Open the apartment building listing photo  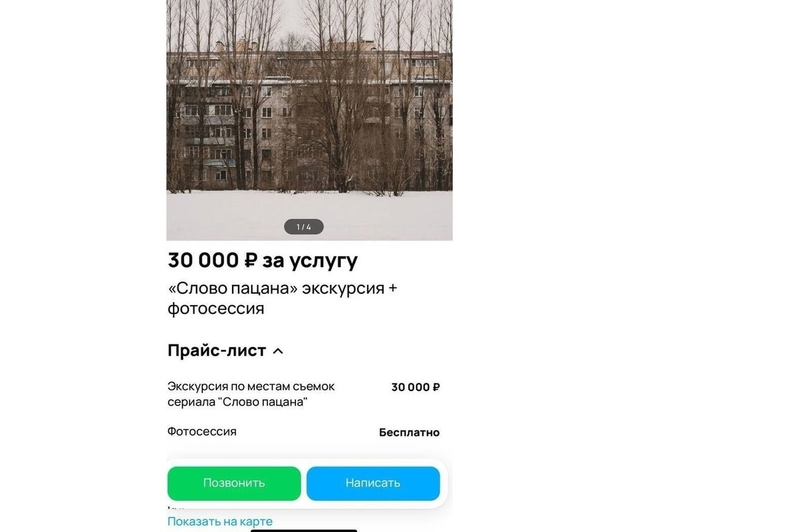(x=309, y=120)
